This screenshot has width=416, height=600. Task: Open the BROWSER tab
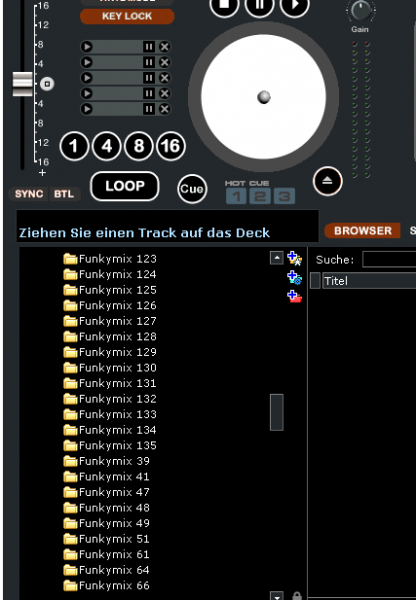point(362,231)
